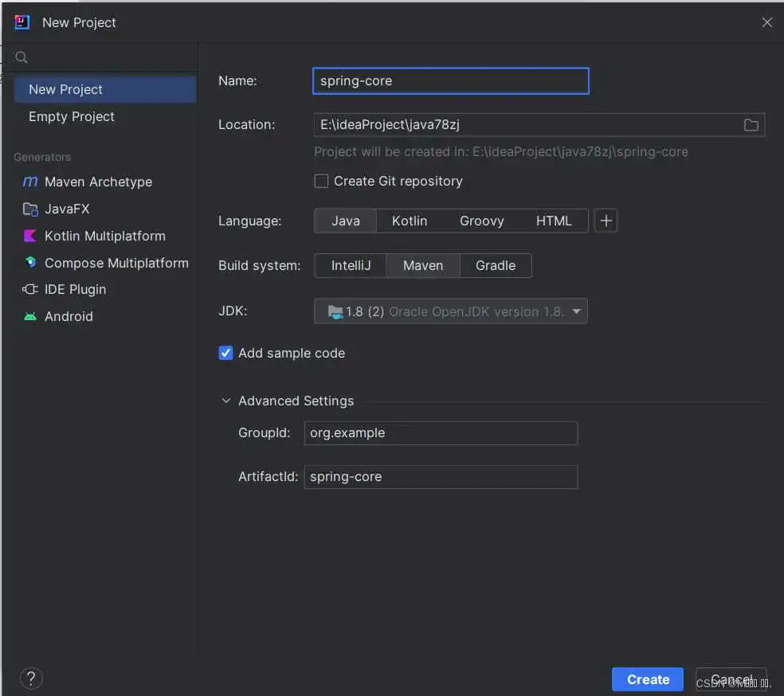Screen dimensions: 784x696
Task: Edit the GroupId field
Action: click(x=441, y=433)
